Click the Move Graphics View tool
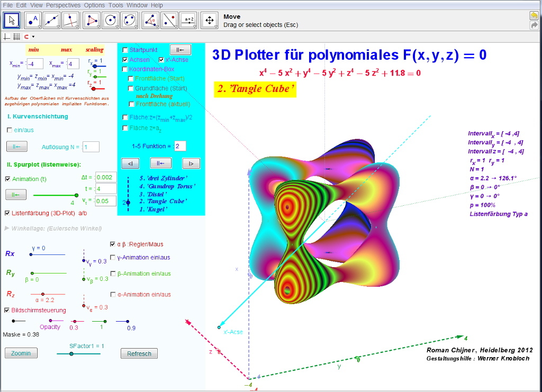542x392 pixels. [209, 20]
